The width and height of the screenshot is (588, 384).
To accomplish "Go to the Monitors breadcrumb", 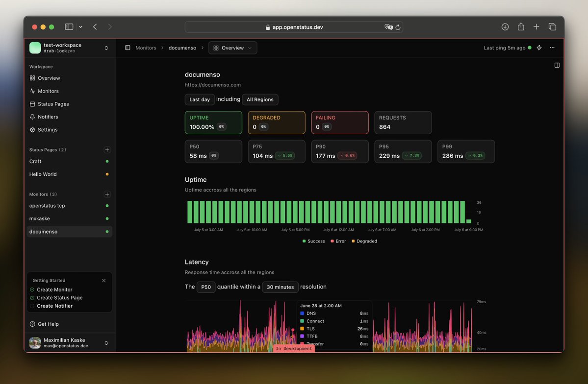I will pyautogui.click(x=146, y=48).
